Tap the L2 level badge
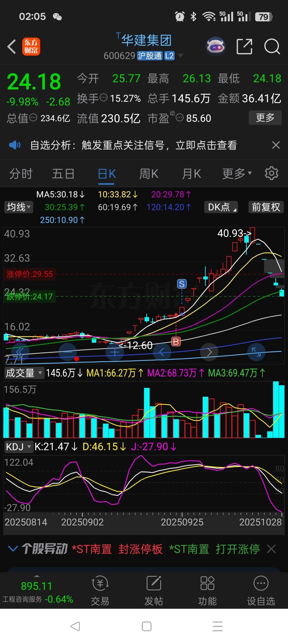Viewport: 288px width, 644px height. click(x=169, y=56)
